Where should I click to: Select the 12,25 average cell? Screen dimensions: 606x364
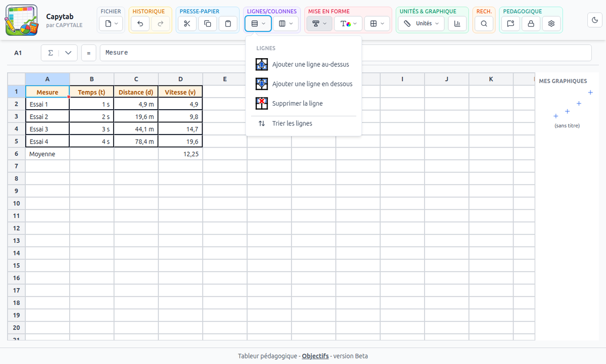click(180, 154)
